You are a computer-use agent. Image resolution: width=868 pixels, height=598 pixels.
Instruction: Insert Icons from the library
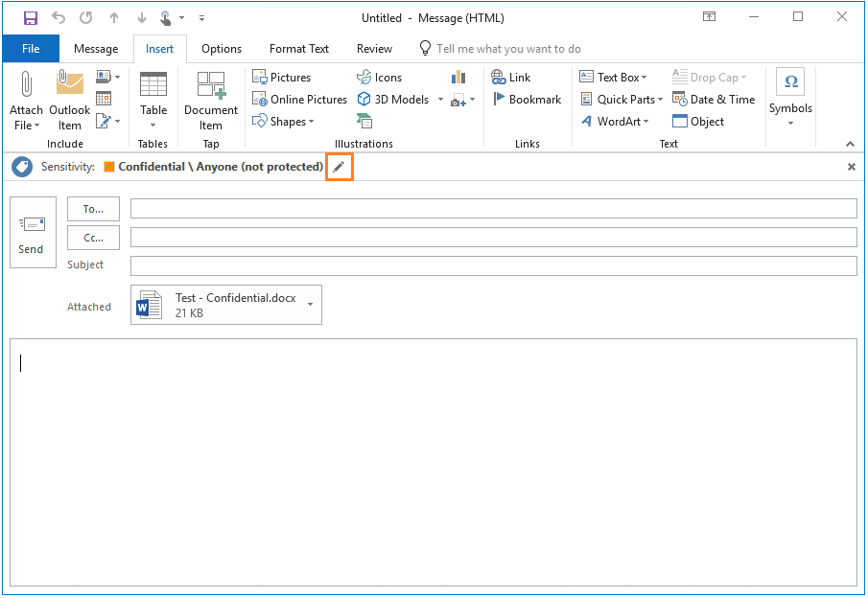380,78
